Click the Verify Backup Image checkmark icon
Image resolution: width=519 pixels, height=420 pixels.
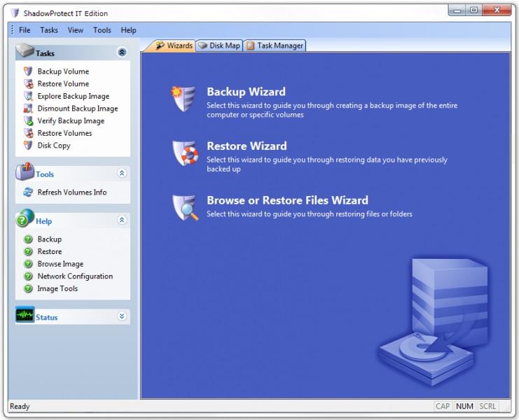(x=28, y=120)
